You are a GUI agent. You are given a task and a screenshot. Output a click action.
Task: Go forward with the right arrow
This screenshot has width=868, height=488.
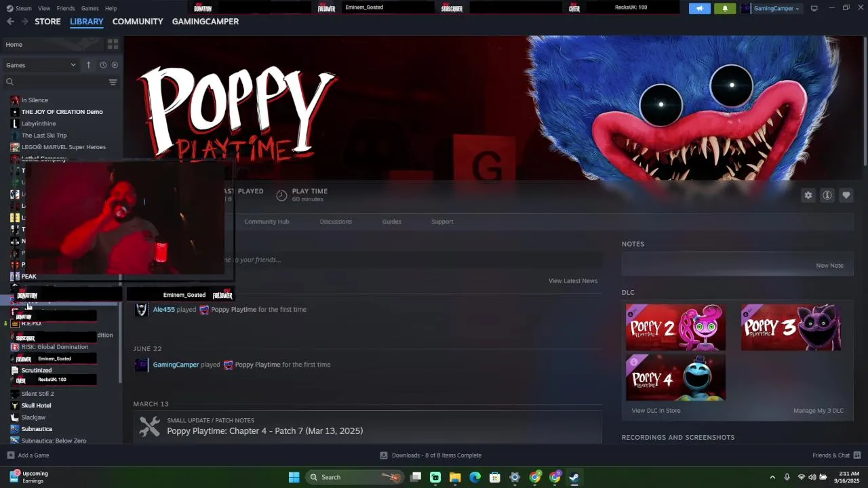(24, 22)
